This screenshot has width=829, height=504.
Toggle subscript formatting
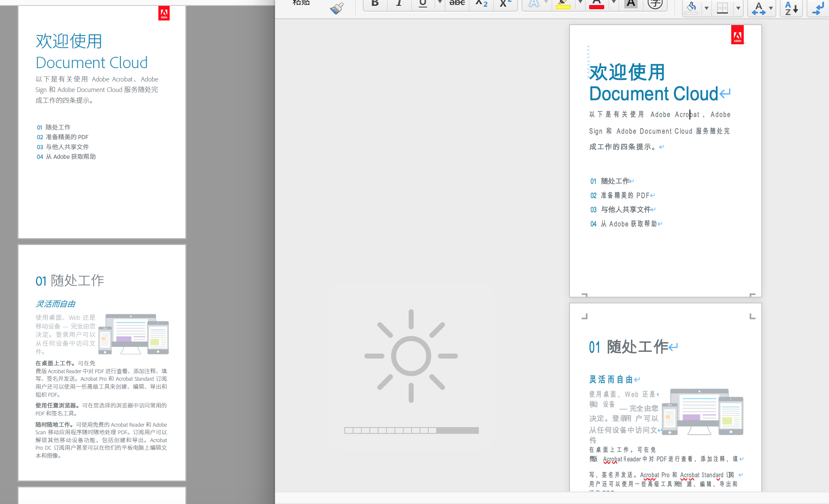[x=481, y=4]
